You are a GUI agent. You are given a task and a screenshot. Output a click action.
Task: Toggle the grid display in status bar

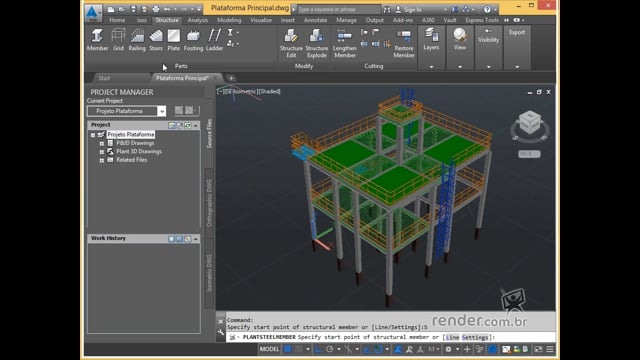coord(288,349)
